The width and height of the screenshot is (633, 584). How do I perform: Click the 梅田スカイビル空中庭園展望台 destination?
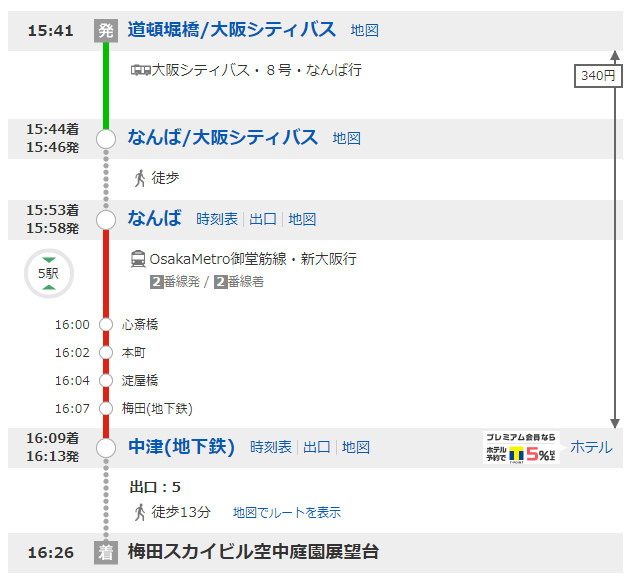click(x=253, y=552)
